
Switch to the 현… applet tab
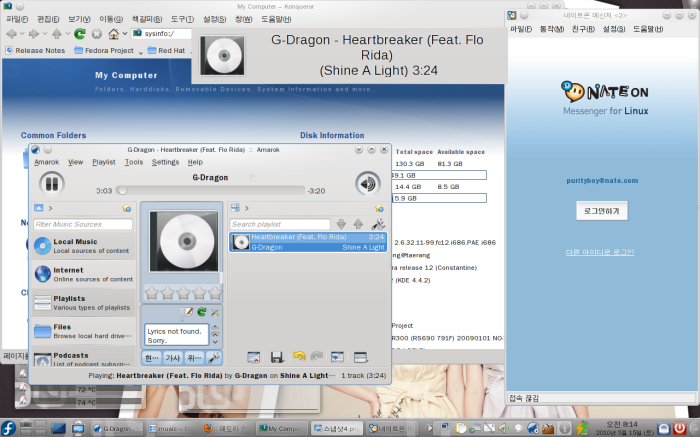152,358
